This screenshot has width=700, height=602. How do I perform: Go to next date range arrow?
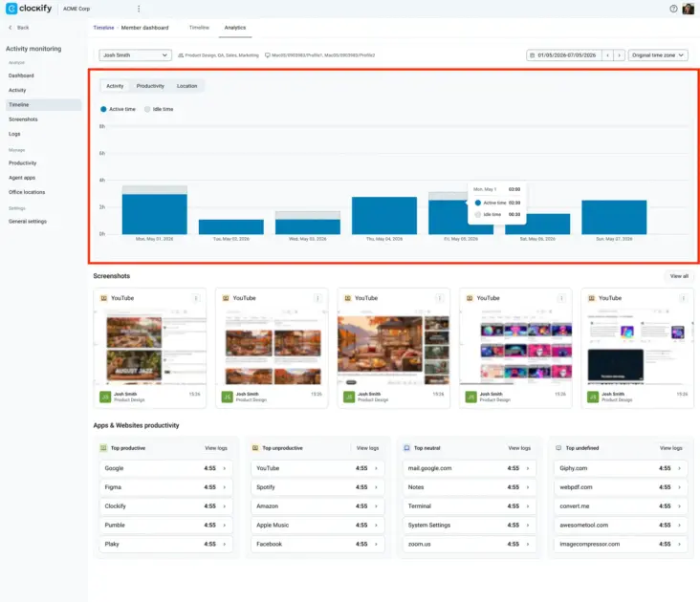[619, 55]
